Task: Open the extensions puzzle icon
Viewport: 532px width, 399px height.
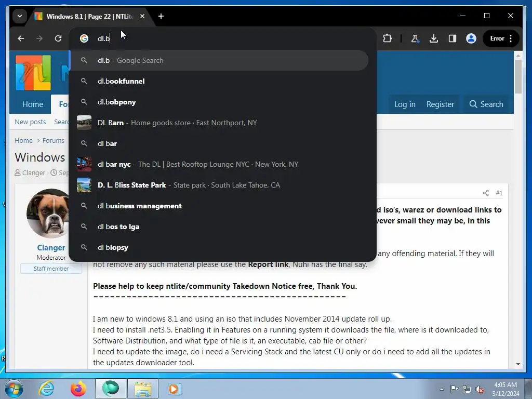Action: point(387,38)
